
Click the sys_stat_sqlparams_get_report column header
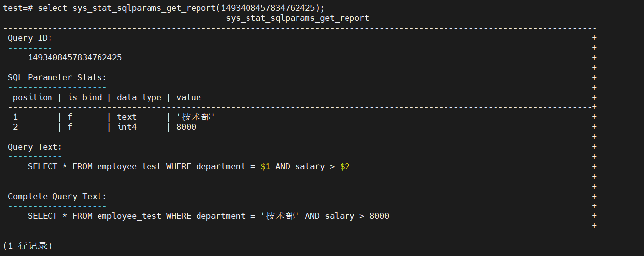pyautogui.click(x=297, y=18)
